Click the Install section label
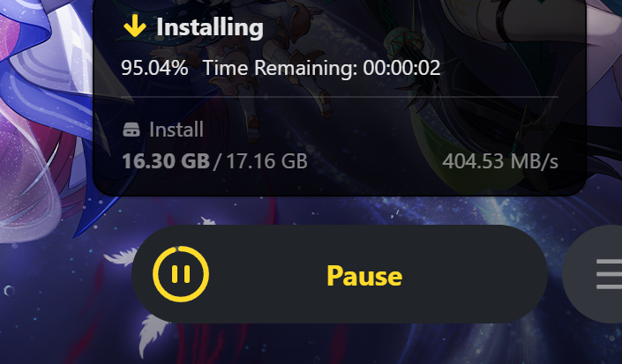The width and height of the screenshot is (622, 364). (x=176, y=130)
